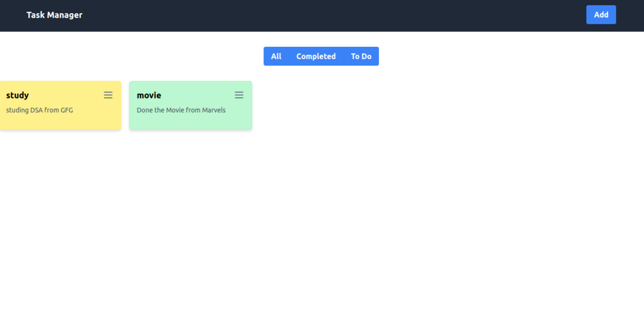Select the To Do filter
The height and width of the screenshot is (319, 644).
pyautogui.click(x=361, y=56)
